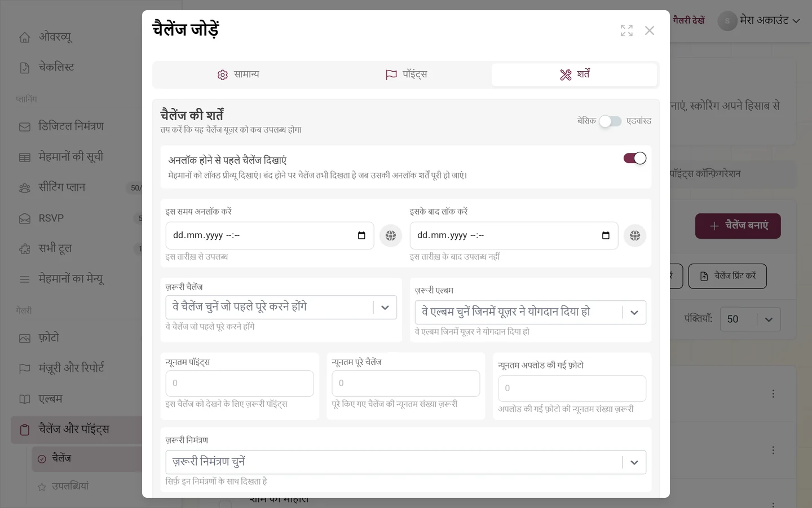Open the मेरा अकाउंट menu

[x=760, y=21]
